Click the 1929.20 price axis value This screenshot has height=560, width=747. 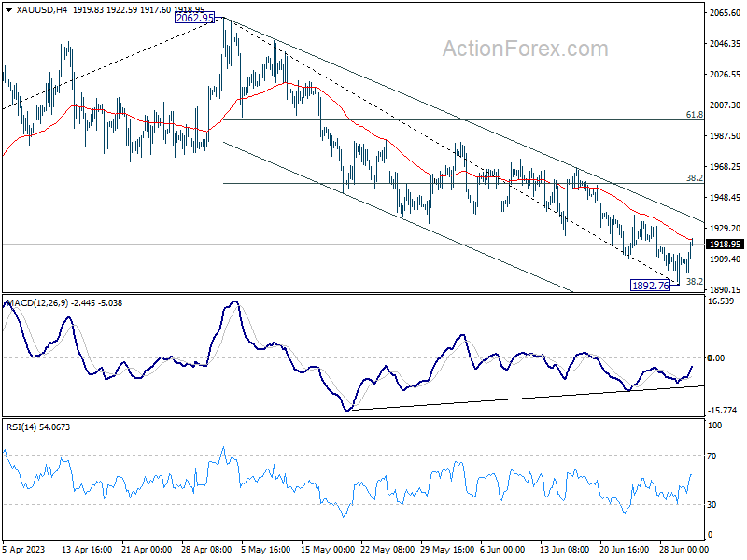click(725, 229)
